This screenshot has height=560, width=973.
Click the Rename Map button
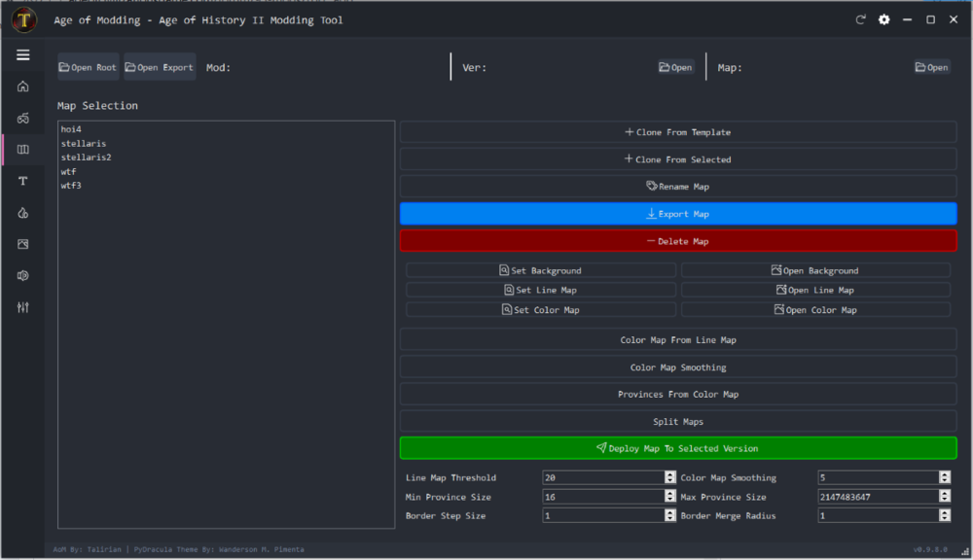click(678, 187)
